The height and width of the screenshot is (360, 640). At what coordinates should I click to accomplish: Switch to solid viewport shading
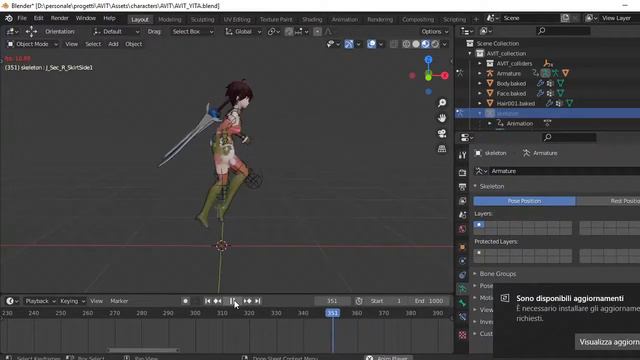(x=416, y=44)
